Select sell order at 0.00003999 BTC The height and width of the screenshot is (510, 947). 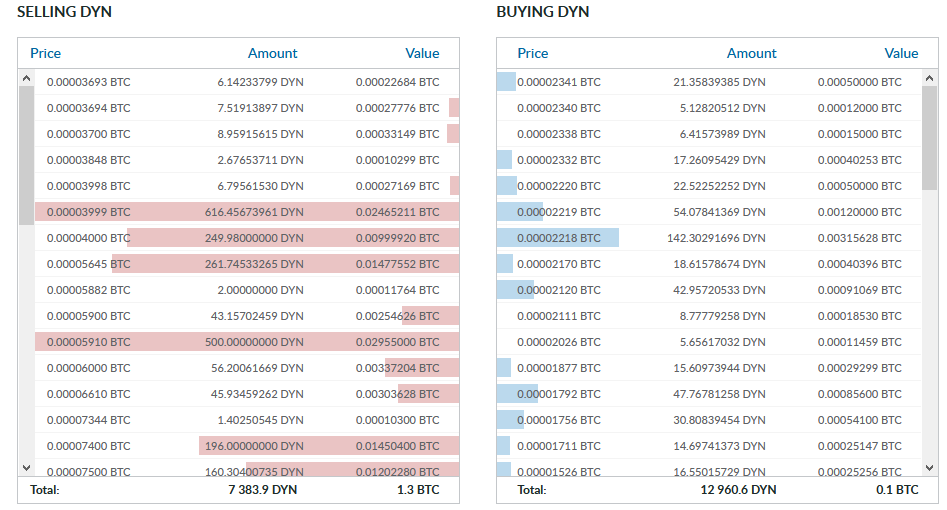(x=247, y=212)
